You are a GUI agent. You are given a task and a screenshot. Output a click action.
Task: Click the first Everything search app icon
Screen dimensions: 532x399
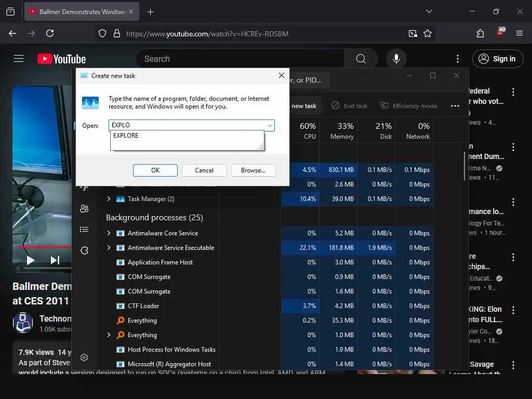pyautogui.click(x=120, y=320)
